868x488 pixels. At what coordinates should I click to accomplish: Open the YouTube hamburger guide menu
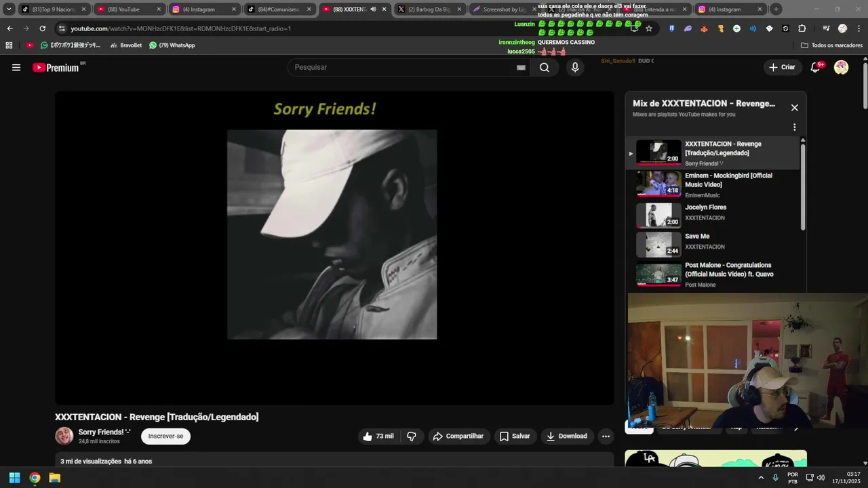click(x=16, y=67)
